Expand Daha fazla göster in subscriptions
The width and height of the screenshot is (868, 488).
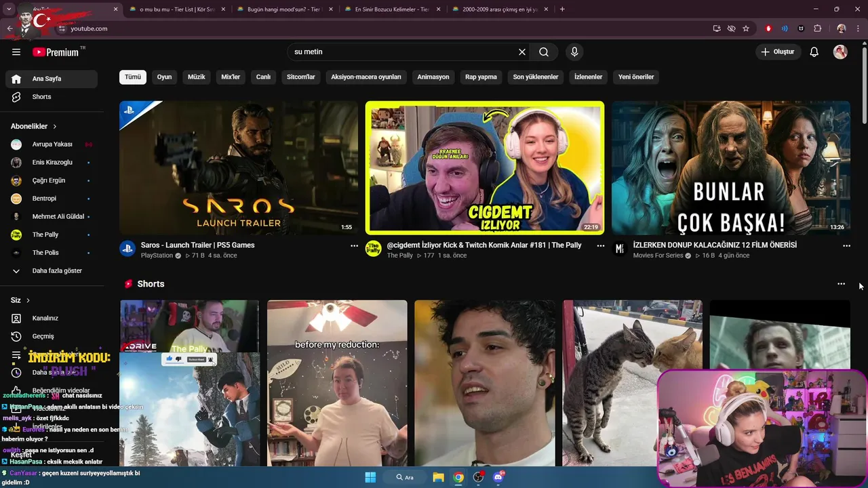point(52,271)
